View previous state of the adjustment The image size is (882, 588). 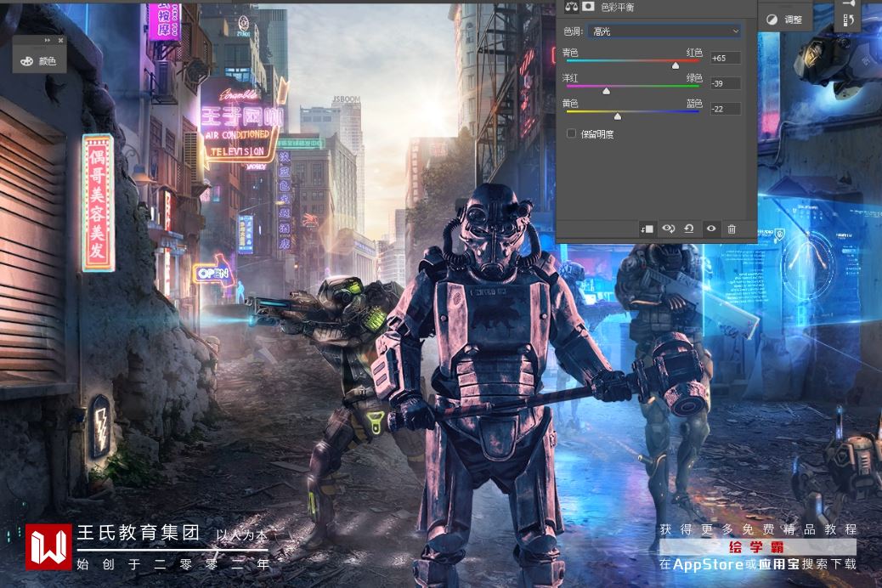point(668,229)
